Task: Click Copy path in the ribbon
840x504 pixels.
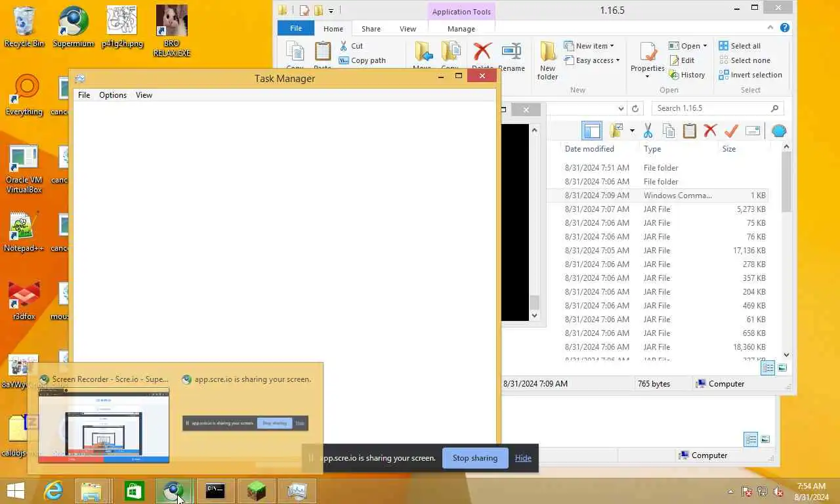Action: tap(362, 60)
